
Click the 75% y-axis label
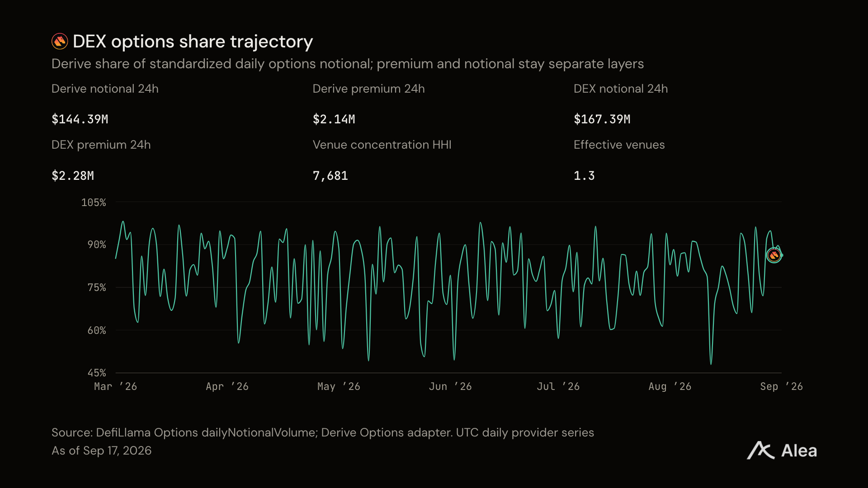(x=97, y=287)
